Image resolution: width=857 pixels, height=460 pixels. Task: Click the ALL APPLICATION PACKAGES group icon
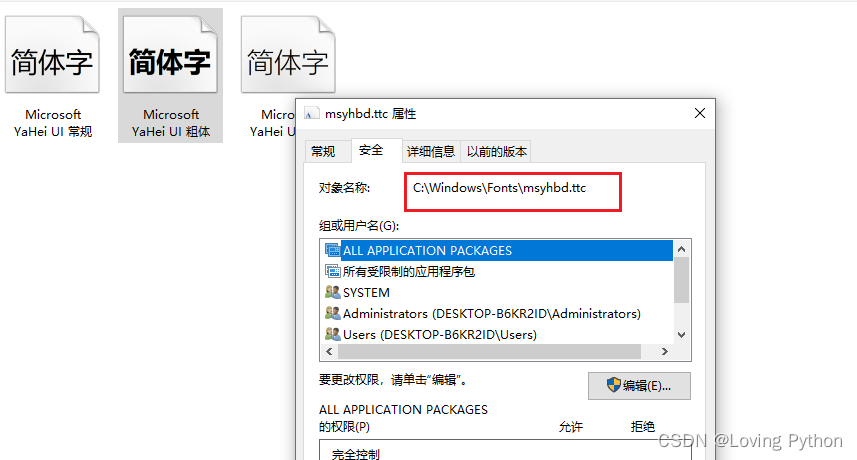[332, 250]
